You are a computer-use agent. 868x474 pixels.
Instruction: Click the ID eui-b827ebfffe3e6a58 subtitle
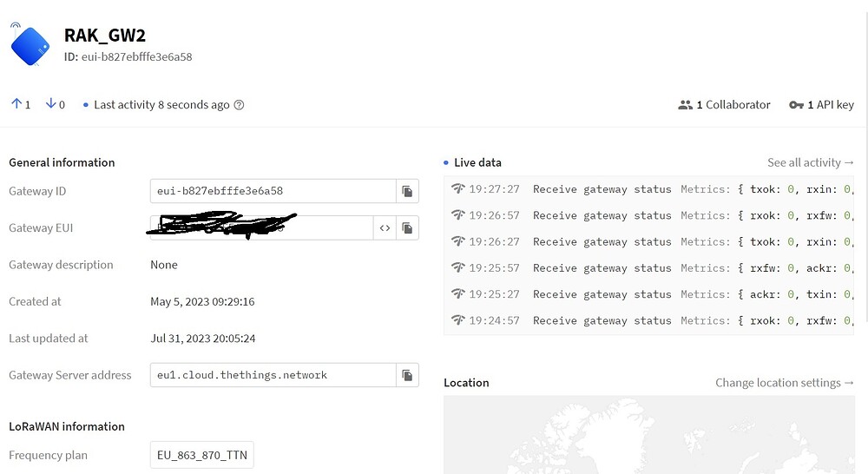click(128, 57)
